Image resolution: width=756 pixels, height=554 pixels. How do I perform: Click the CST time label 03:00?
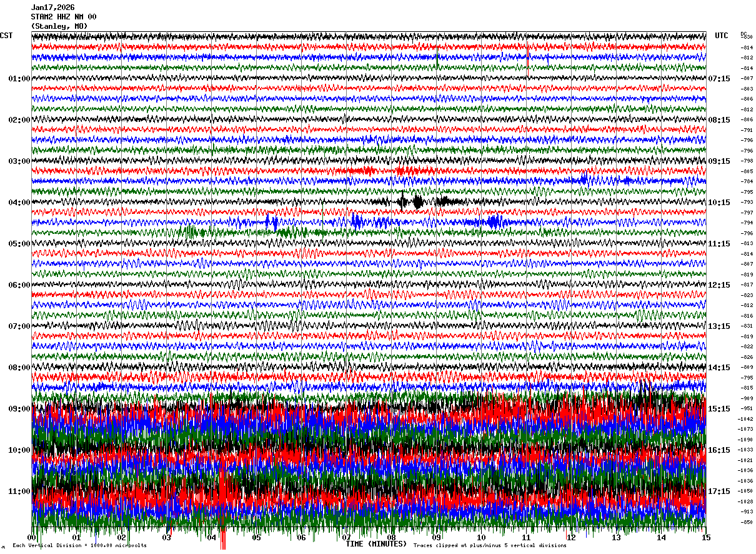point(19,161)
